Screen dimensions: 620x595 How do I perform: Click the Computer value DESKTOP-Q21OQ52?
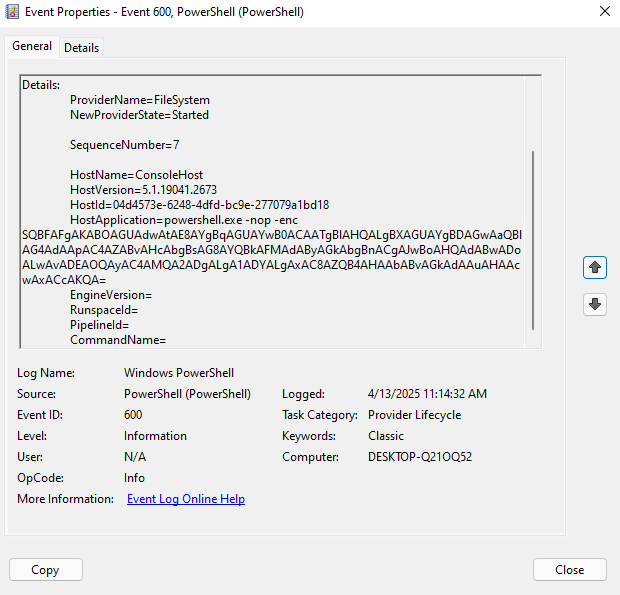[x=420, y=457]
